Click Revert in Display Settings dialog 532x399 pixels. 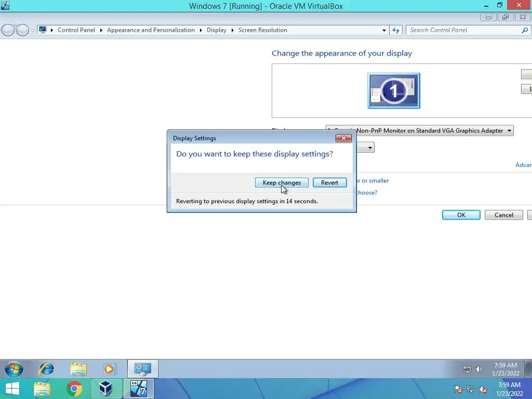click(x=329, y=182)
